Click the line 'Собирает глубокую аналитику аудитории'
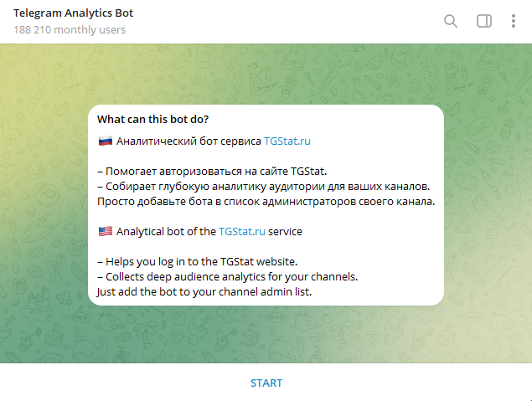The image size is (532, 401). pos(264,187)
